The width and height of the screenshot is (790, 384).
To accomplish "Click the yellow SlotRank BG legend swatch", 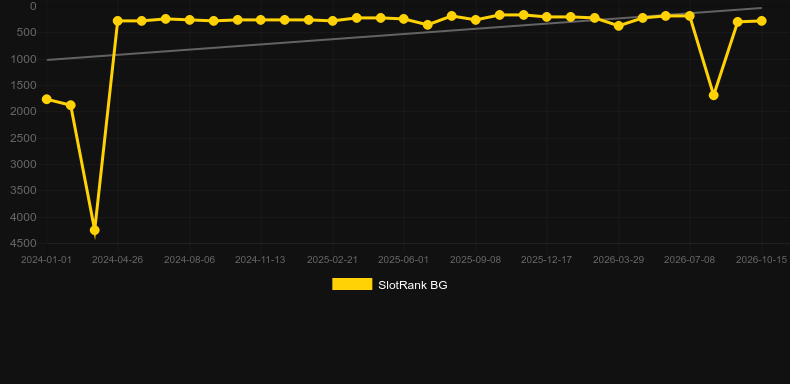I will click(x=352, y=284).
